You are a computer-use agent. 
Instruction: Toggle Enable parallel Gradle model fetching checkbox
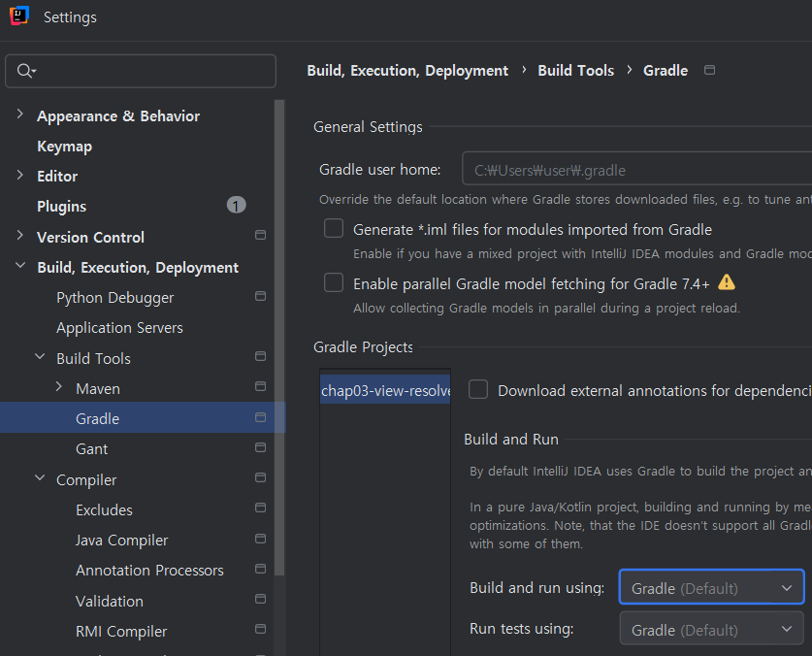click(334, 283)
